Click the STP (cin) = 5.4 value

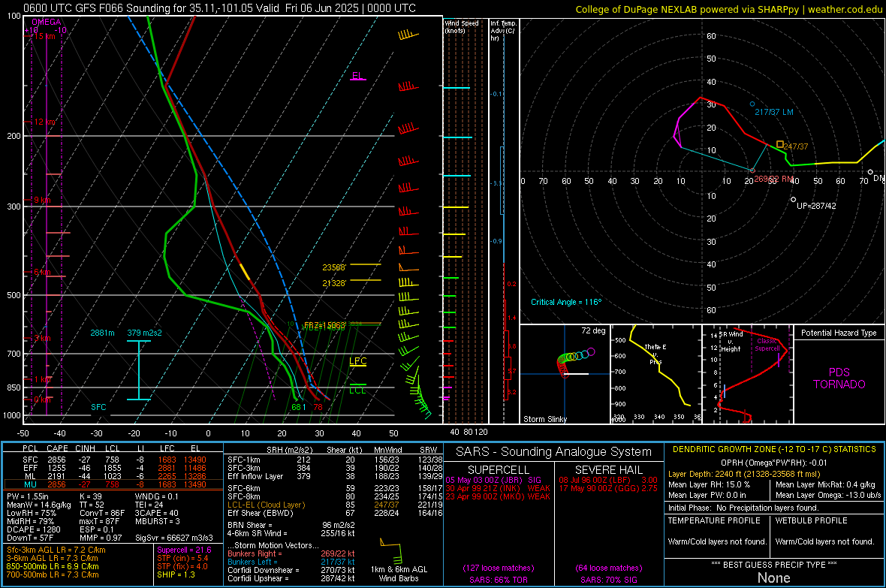182,558
